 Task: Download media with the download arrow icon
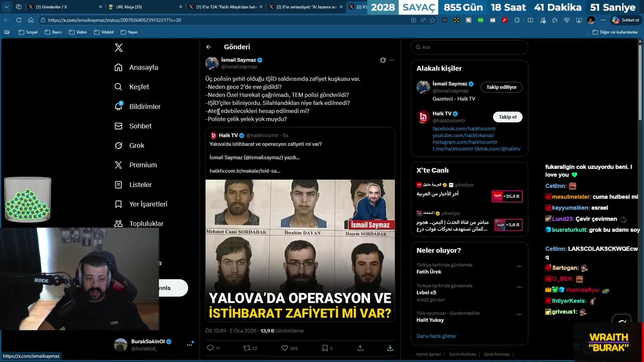tap(390, 348)
